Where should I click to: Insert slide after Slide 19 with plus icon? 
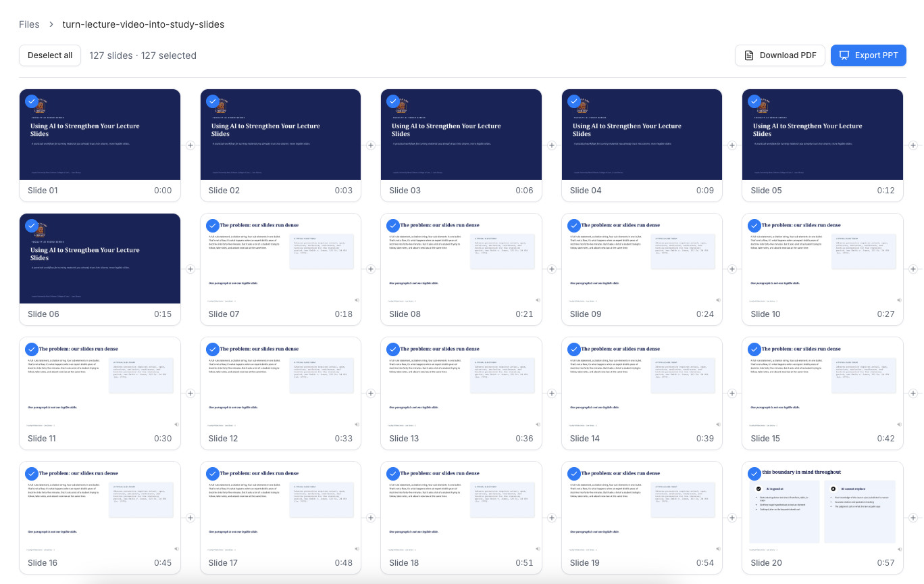click(x=732, y=518)
